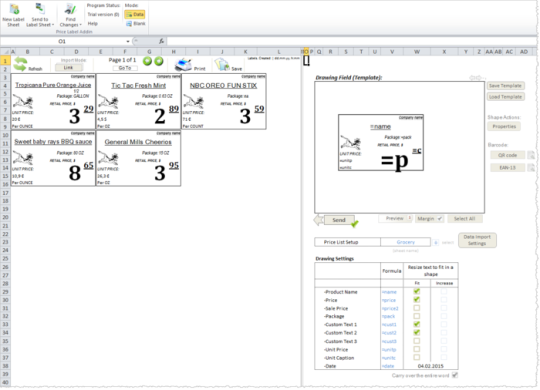Click the insert function fx icon
The height and width of the screenshot is (390, 540).
(161, 41)
